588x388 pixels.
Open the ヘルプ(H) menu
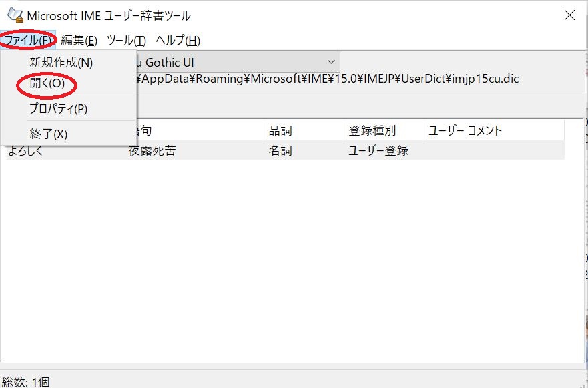coord(178,40)
